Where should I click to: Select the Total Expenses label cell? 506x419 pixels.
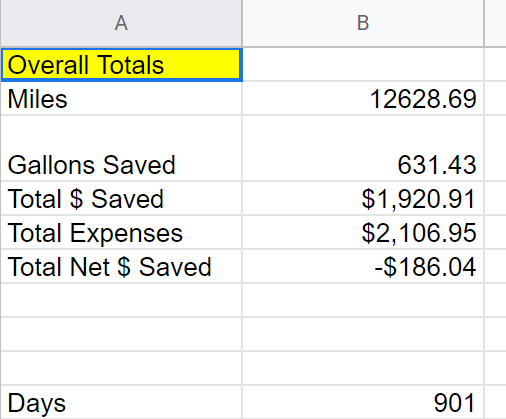[x=121, y=232]
